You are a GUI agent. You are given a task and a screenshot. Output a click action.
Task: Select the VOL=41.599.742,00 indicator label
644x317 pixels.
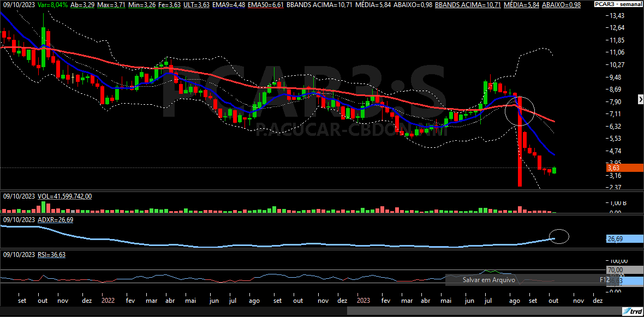pos(64,196)
